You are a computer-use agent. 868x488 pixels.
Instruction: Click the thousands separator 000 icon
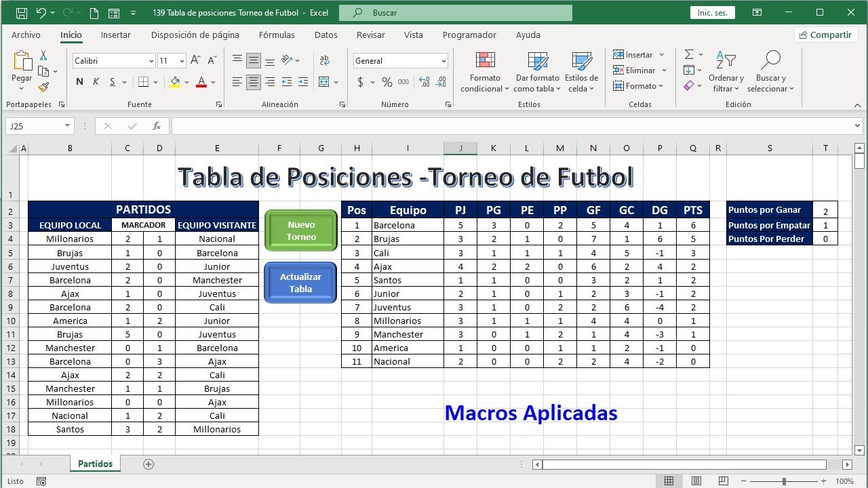[403, 82]
